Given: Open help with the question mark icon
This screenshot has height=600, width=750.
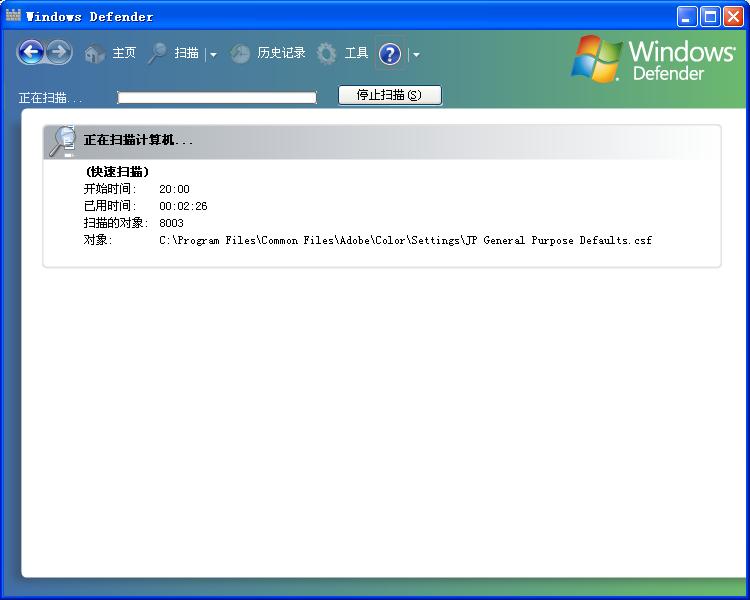Looking at the screenshot, I should click(390, 54).
